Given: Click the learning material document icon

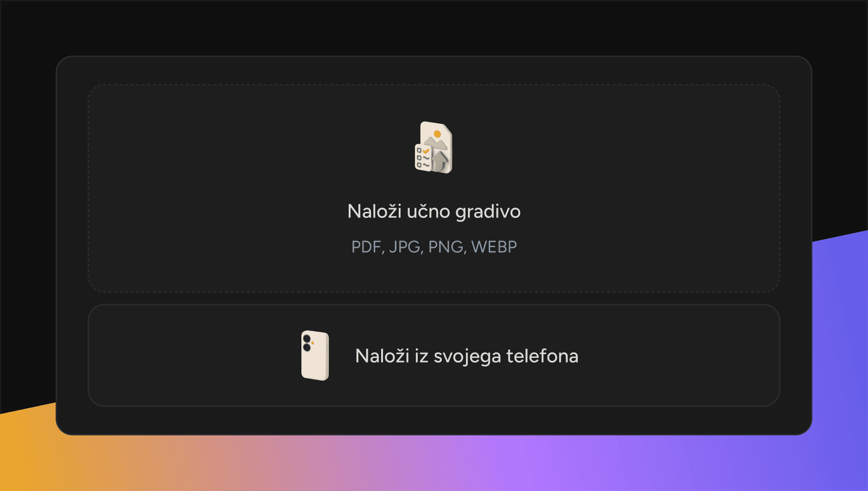Looking at the screenshot, I should pos(434,147).
